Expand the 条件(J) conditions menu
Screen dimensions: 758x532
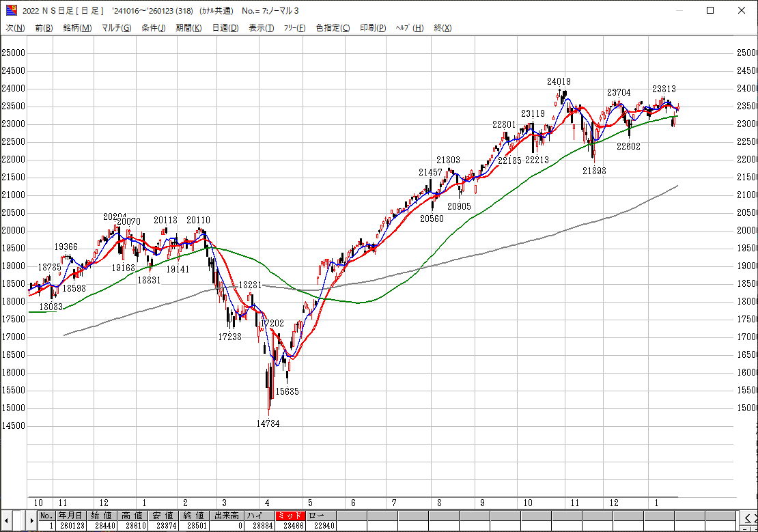tap(154, 28)
